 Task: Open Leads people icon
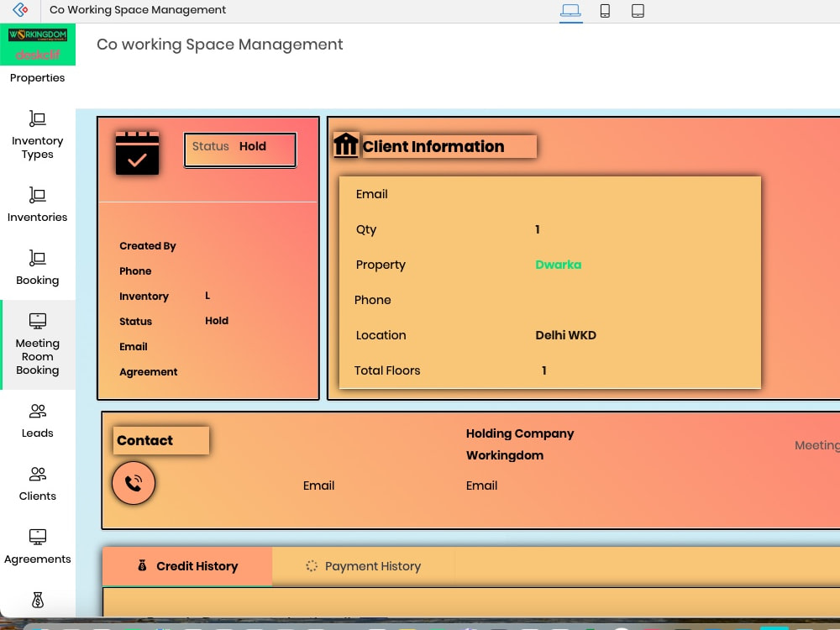(38, 411)
